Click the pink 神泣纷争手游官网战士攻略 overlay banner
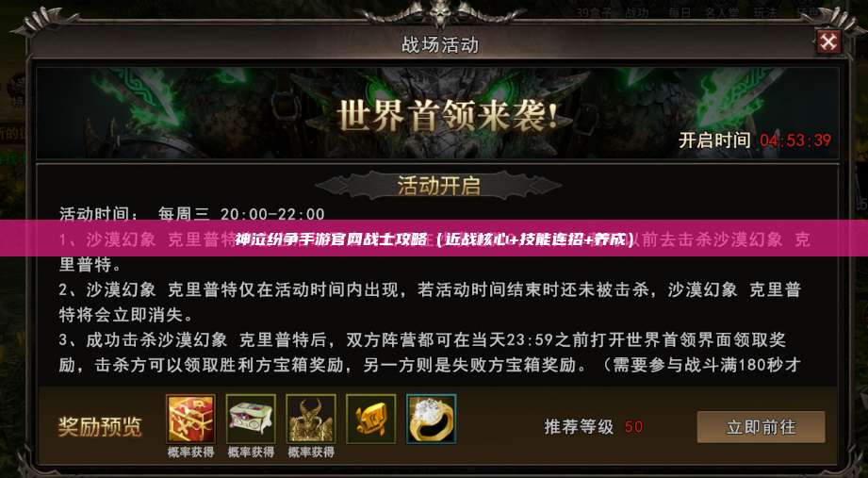The image size is (868, 478). pos(434,239)
